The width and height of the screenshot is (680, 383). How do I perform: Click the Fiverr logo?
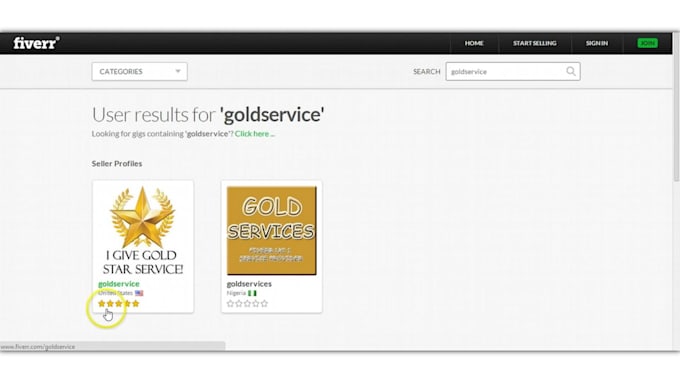pyautogui.click(x=36, y=43)
